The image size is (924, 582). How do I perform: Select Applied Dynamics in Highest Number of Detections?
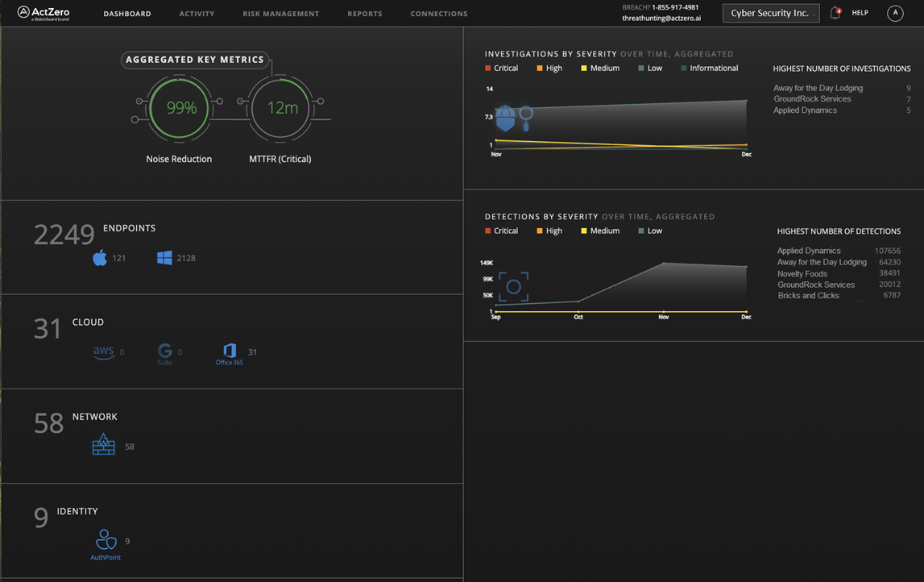[x=809, y=251]
